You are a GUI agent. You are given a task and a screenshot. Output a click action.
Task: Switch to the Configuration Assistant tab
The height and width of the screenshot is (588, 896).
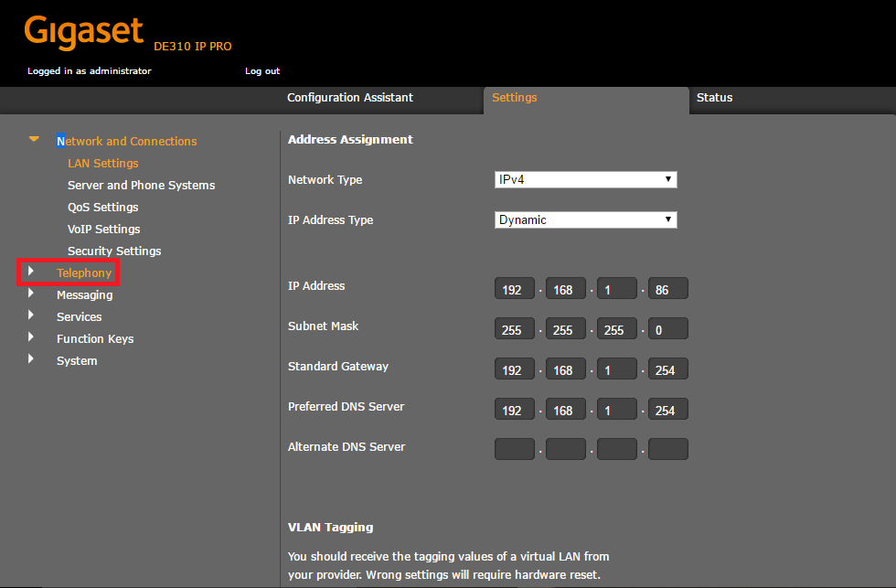coord(350,97)
